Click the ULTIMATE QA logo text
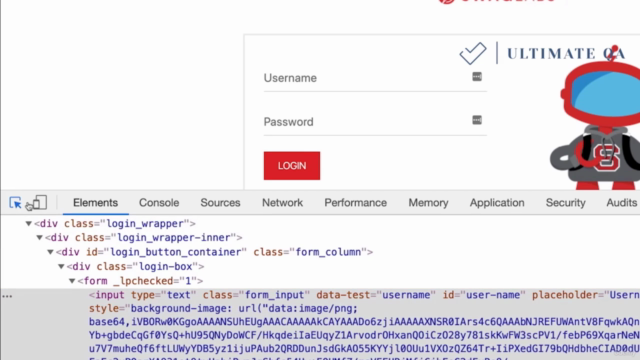This screenshot has width=640, height=360. click(567, 53)
